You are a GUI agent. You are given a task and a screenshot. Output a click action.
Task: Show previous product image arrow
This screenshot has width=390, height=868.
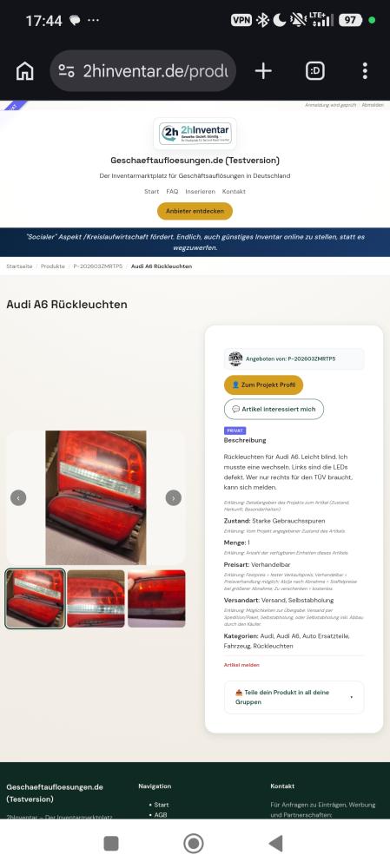(x=18, y=497)
